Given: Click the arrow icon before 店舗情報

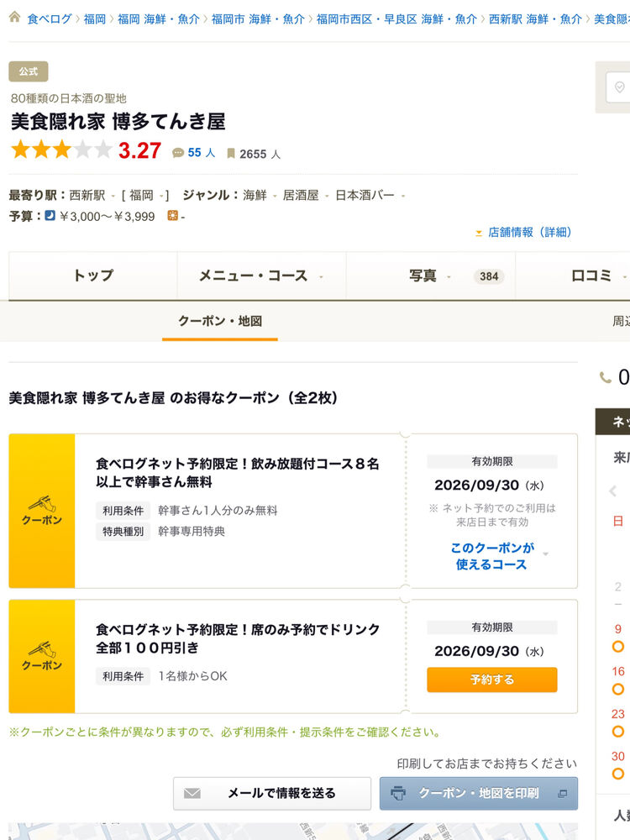Looking at the screenshot, I should pyautogui.click(x=479, y=233).
